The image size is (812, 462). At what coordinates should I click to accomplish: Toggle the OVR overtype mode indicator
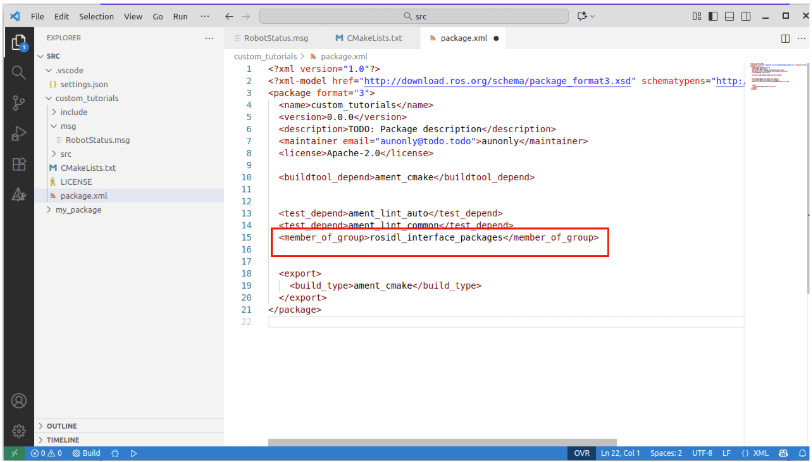point(581,453)
